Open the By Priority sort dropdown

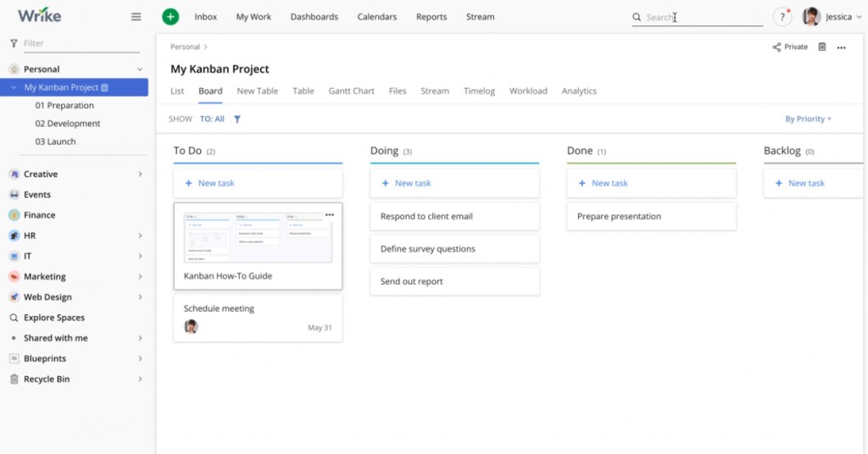808,119
